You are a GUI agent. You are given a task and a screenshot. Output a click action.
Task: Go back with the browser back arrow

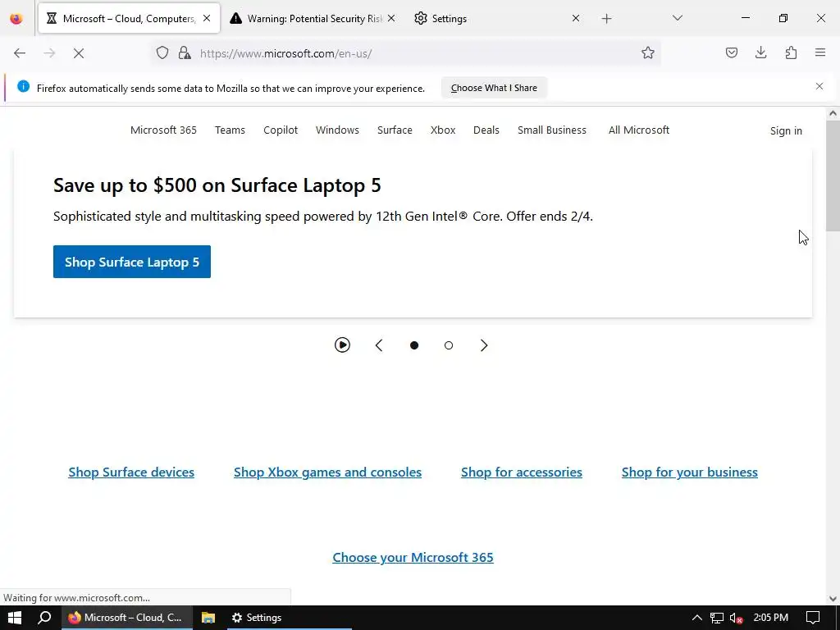tap(20, 53)
